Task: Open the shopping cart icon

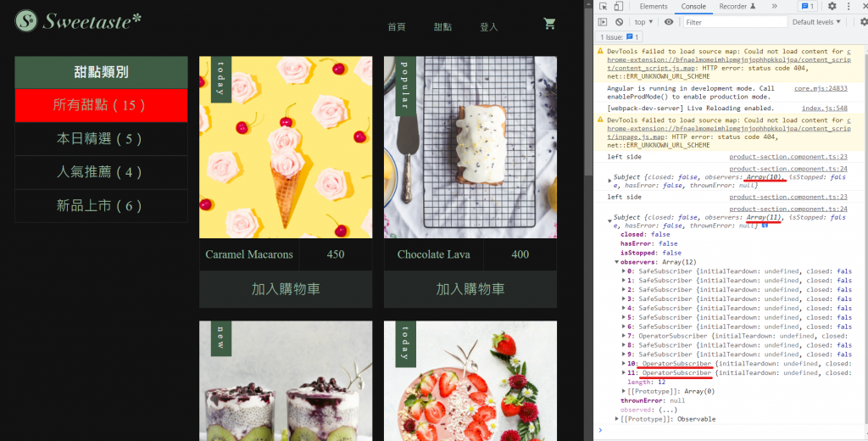Action: tap(549, 24)
